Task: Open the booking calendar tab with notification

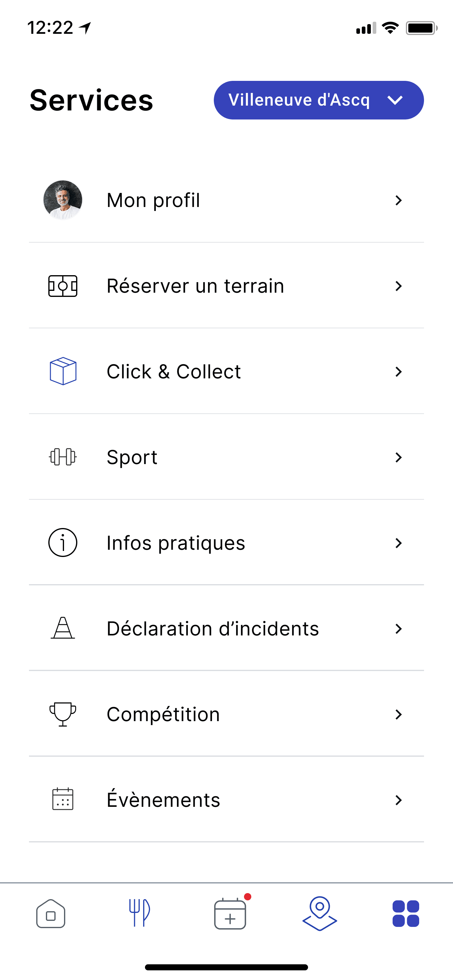Action: click(230, 913)
